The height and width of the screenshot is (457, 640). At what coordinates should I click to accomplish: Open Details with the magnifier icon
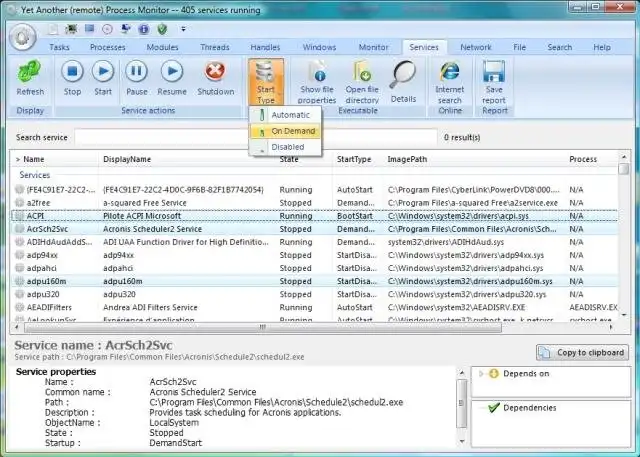(x=403, y=82)
